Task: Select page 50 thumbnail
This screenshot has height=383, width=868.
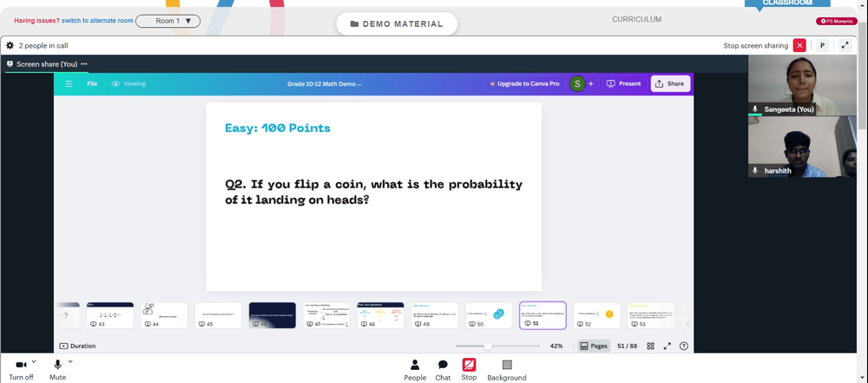Action: tap(489, 315)
